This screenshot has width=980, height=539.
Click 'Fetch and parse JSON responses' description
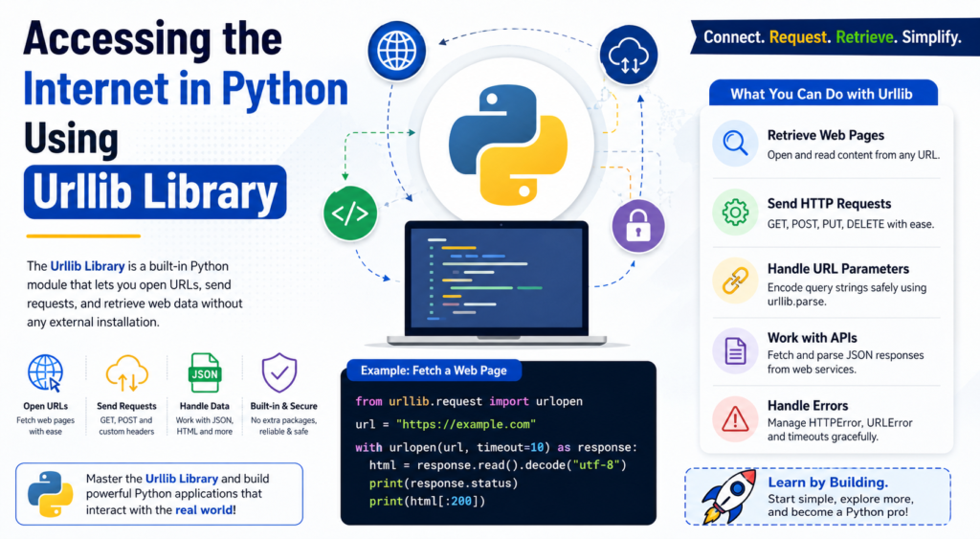pos(846,362)
